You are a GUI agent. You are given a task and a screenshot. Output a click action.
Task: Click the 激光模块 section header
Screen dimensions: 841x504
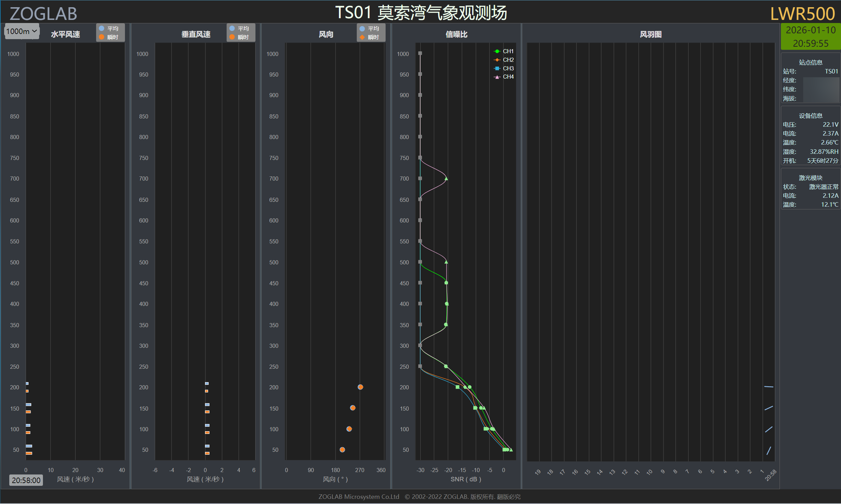pyautogui.click(x=810, y=177)
